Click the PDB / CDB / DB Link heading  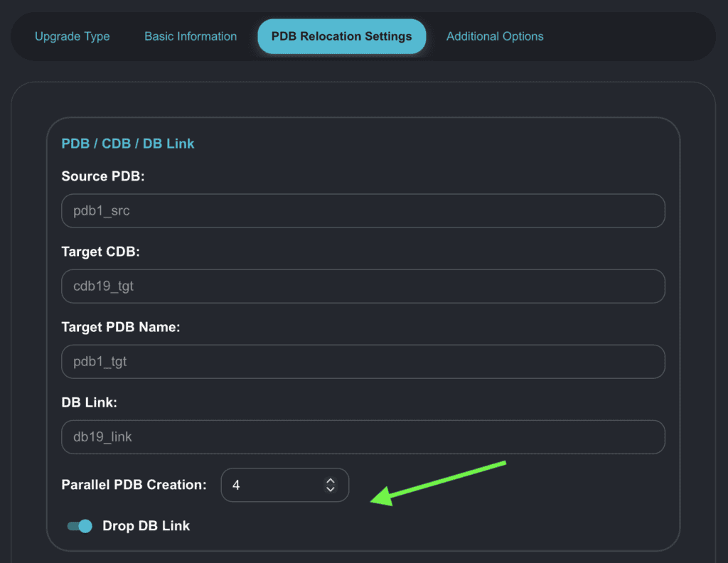128,144
